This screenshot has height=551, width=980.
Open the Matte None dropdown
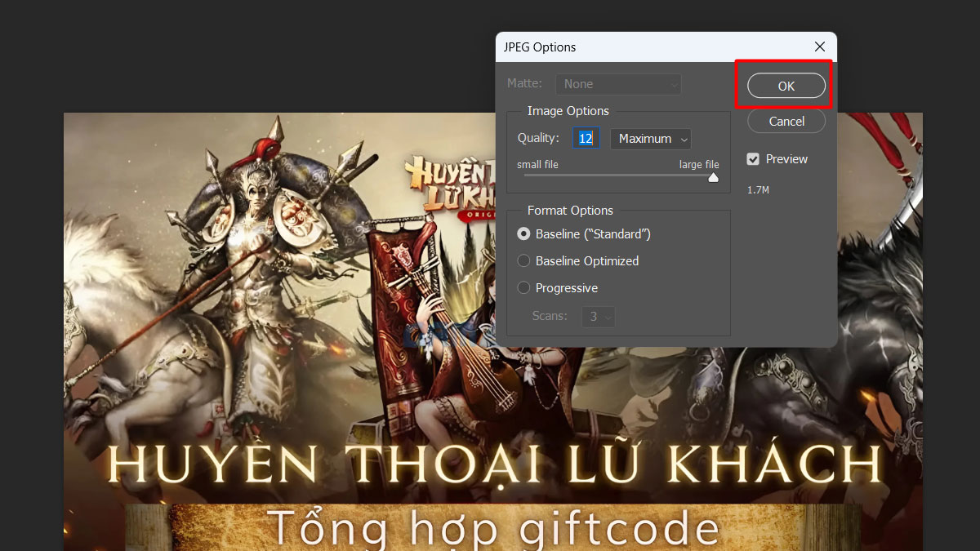[x=618, y=84]
